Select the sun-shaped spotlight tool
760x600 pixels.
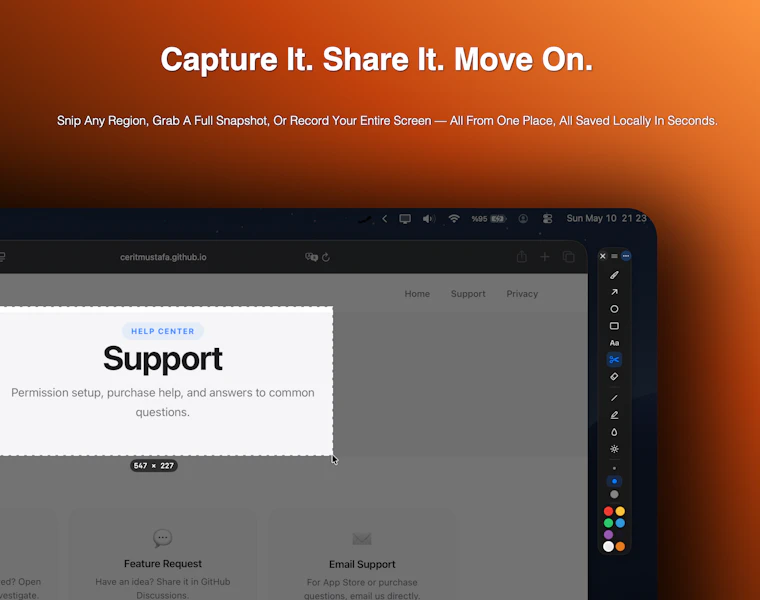click(614, 449)
